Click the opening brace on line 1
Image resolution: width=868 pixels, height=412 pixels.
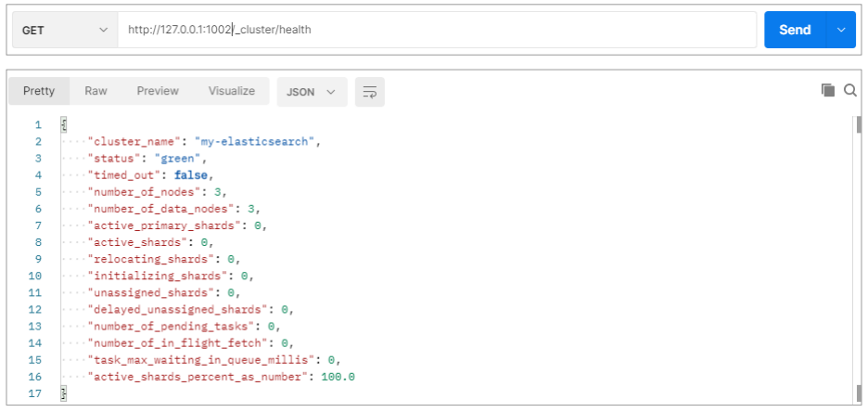pyautogui.click(x=64, y=124)
